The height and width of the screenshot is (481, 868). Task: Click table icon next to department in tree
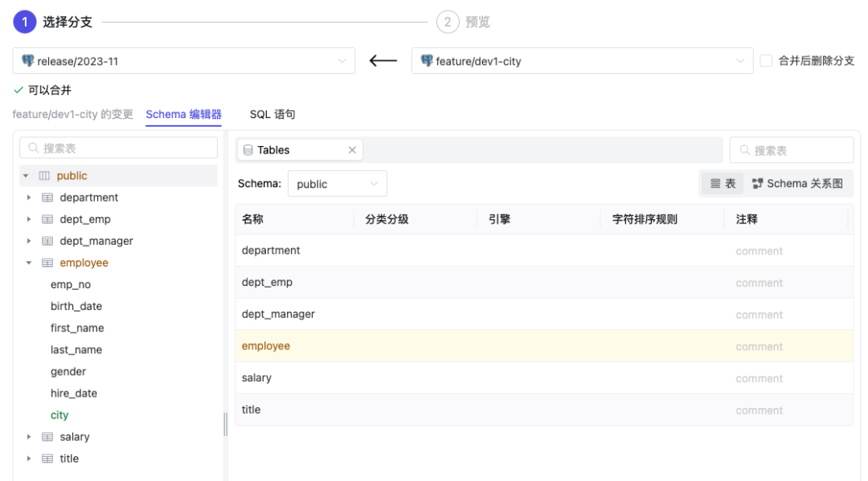click(x=47, y=198)
